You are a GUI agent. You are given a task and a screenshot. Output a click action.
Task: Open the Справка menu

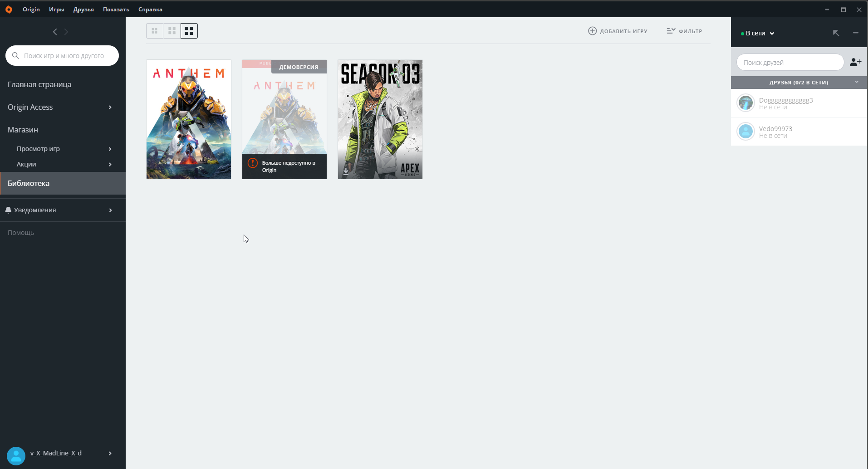(x=150, y=9)
